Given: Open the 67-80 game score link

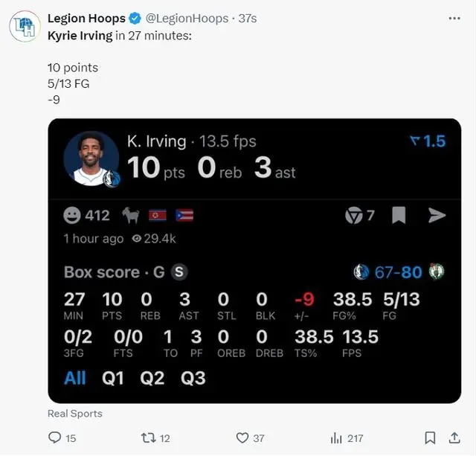Looking at the screenshot, I should pyautogui.click(x=398, y=272).
